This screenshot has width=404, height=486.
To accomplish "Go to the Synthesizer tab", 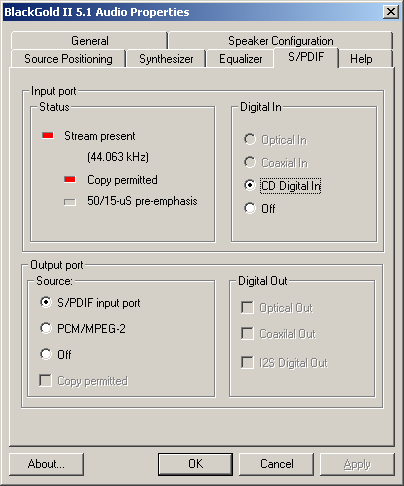I will coord(166,59).
